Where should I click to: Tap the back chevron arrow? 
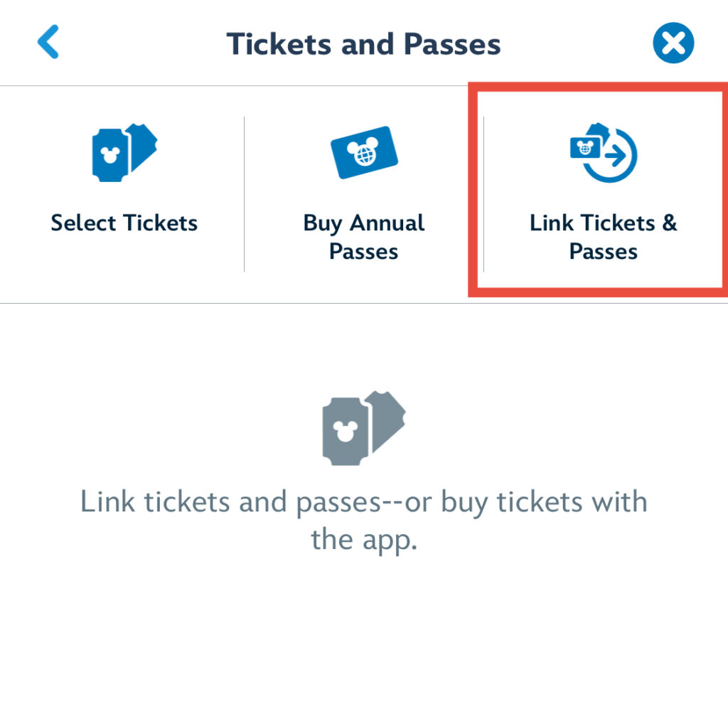(48, 43)
